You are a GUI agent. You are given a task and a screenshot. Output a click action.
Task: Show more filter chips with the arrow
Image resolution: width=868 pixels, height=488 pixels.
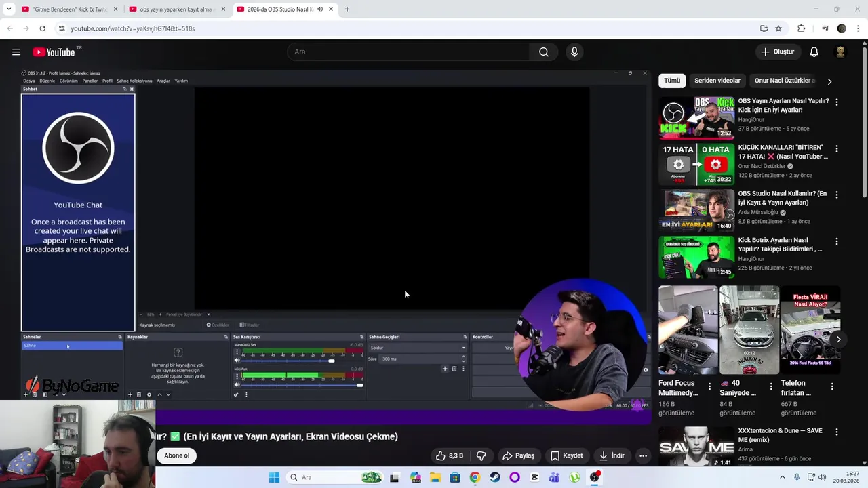[829, 81]
